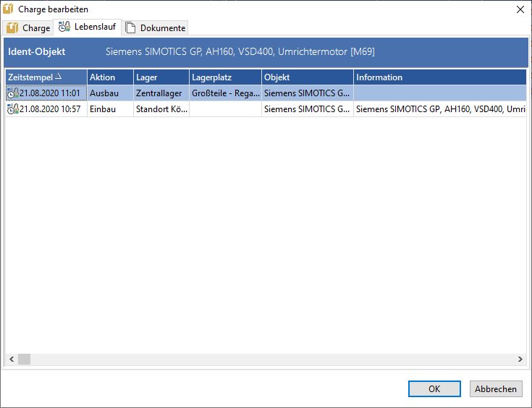Image resolution: width=532 pixels, height=408 pixels.
Task: Select the timestamp 21.08.2020 10:57
Action: pos(50,109)
